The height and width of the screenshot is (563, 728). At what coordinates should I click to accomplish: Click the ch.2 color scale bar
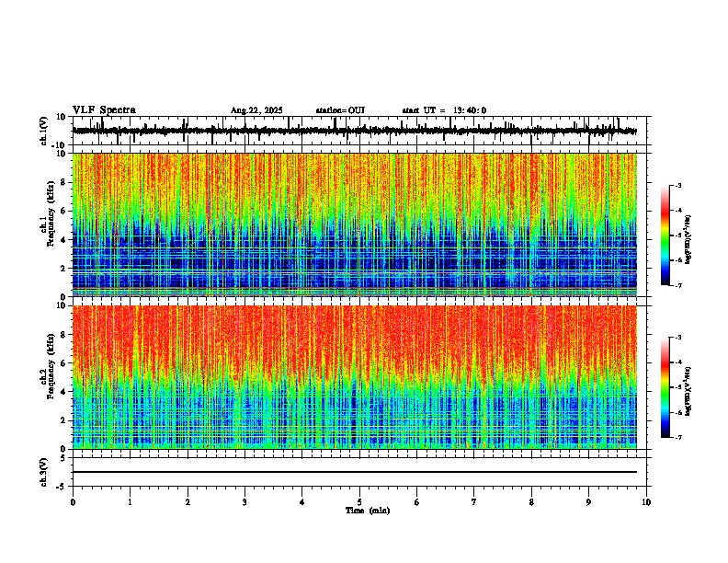[665, 387]
